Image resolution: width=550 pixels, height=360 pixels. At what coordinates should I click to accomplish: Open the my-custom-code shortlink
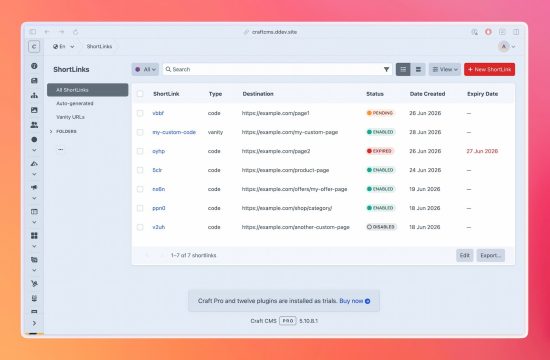pyautogui.click(x=174, y=132)
